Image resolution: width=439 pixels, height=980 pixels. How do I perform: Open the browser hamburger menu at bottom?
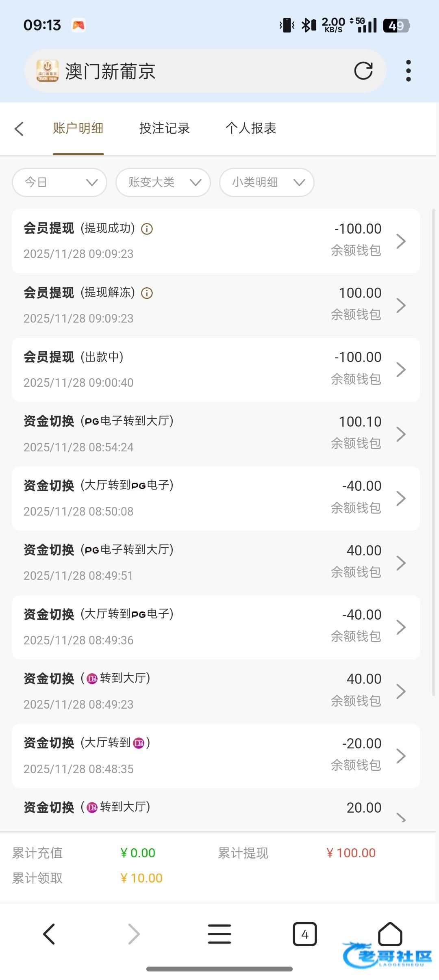click(x=219, y=934)
